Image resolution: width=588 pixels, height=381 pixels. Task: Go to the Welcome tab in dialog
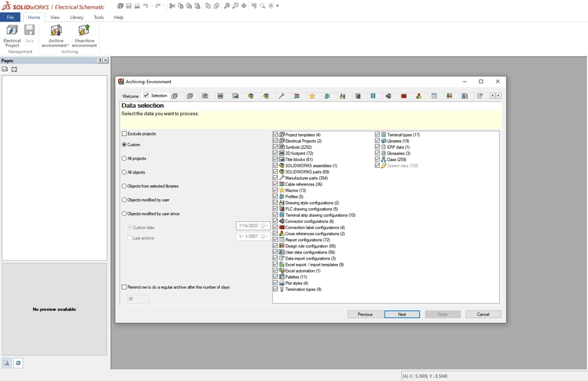coord(130,96)
